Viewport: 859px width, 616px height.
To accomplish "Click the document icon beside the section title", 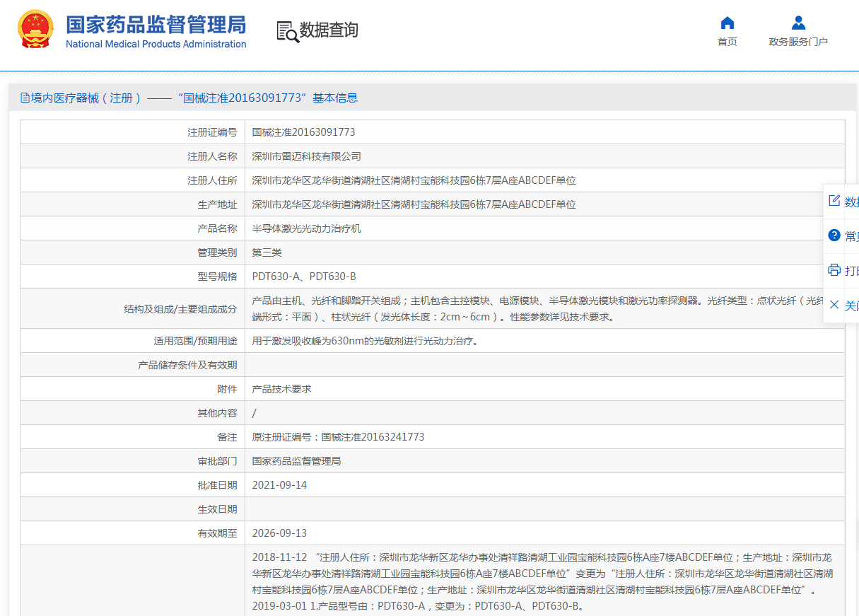I will click(25, 98).
